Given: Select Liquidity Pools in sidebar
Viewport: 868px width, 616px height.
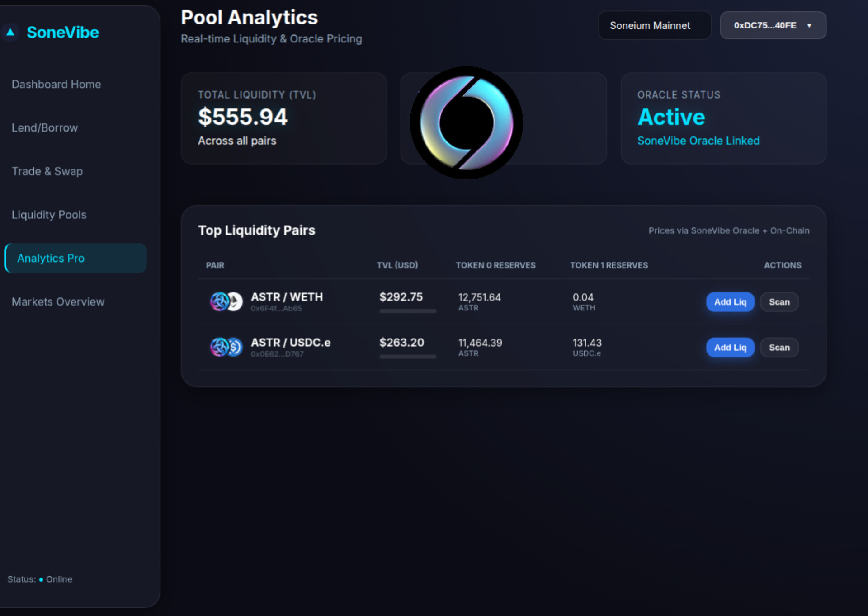Looking at the screenshot, I should point(49,215).
